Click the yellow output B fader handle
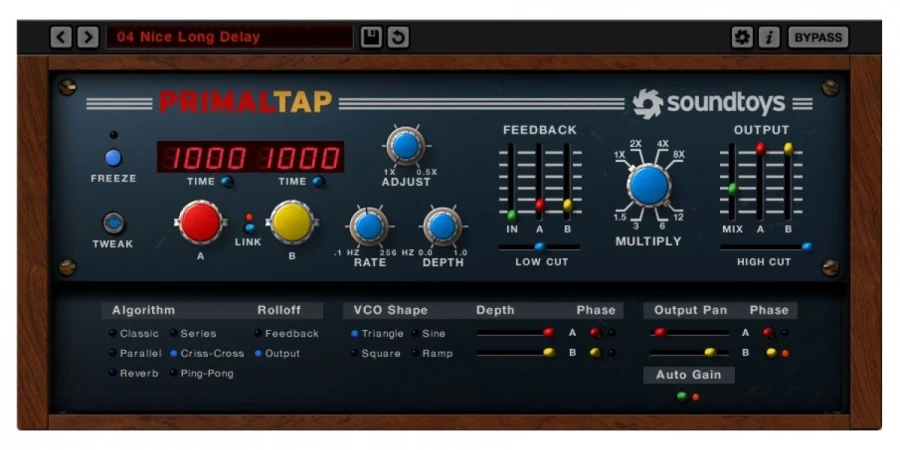 [x=788, y=149]
